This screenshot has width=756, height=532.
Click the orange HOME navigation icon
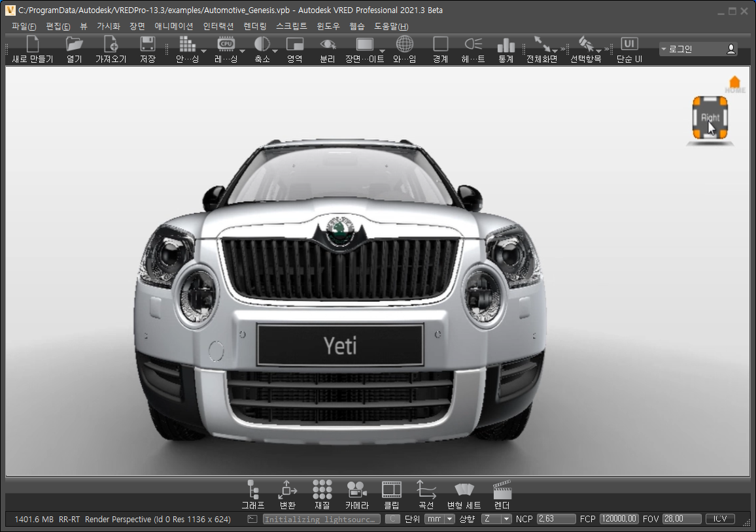coord(735,84)
